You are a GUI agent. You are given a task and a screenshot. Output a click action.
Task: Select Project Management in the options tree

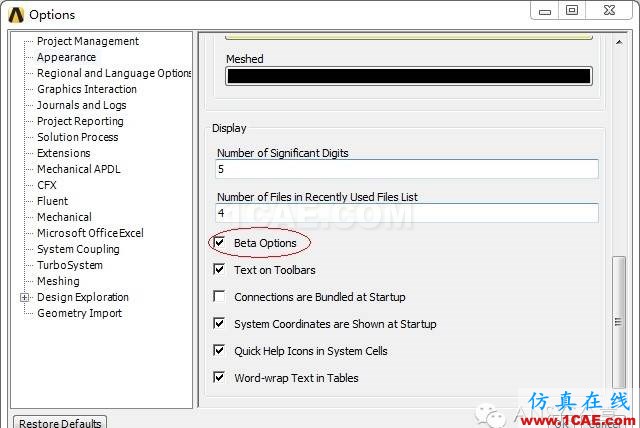pos(88,41)
